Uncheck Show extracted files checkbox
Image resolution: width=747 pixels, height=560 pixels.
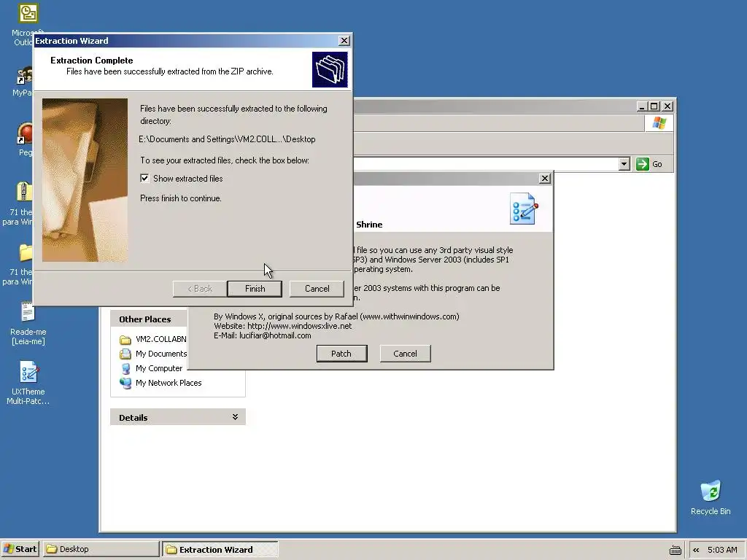tap(144, 178)
